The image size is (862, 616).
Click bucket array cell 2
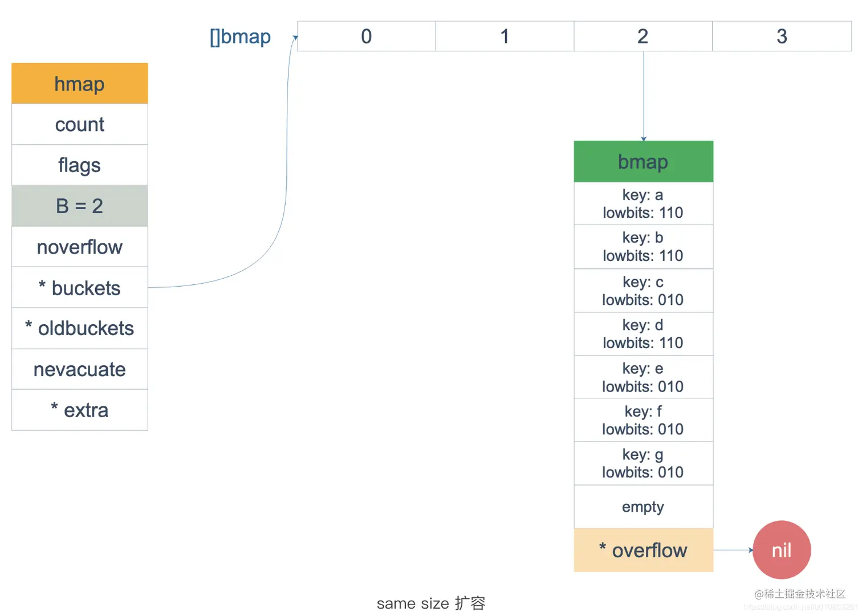[643, 36]
